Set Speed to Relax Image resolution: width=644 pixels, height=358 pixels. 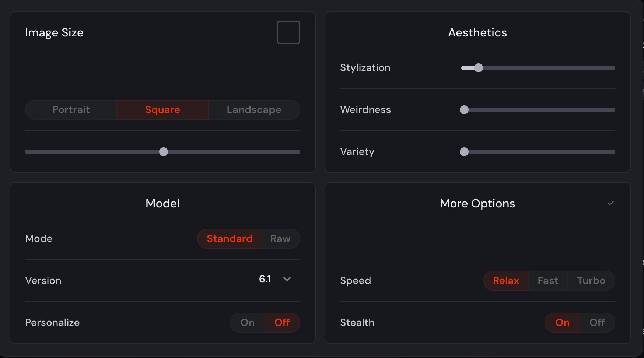tap(506, 281)
